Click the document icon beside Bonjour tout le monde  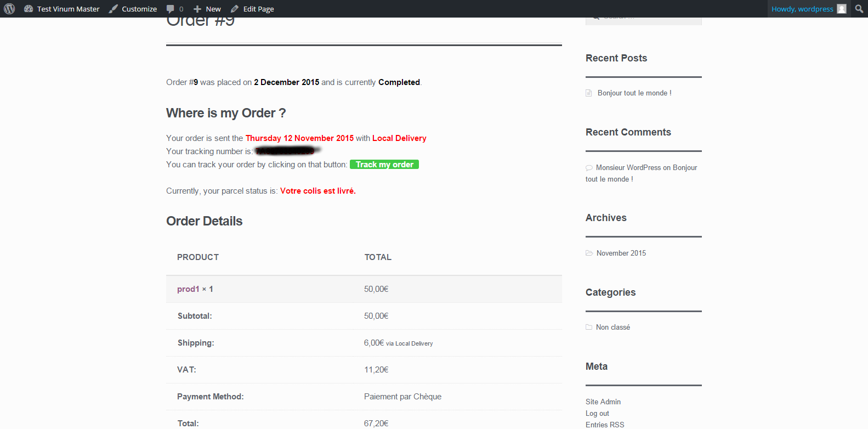(x=589, y=93)
